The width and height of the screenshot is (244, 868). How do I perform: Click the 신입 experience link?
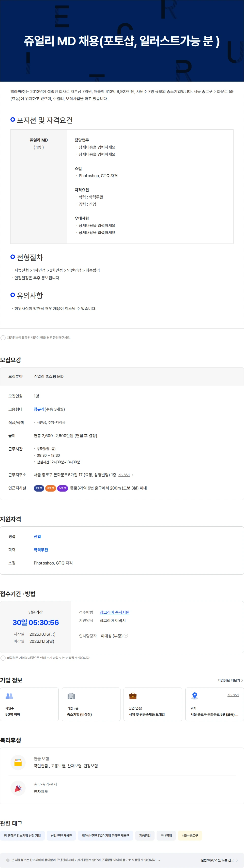pyautogui.click(x=37, y=537)
